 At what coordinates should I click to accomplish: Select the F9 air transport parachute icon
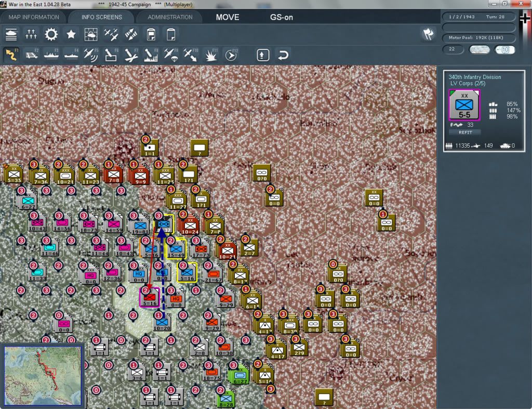point(171,55)
